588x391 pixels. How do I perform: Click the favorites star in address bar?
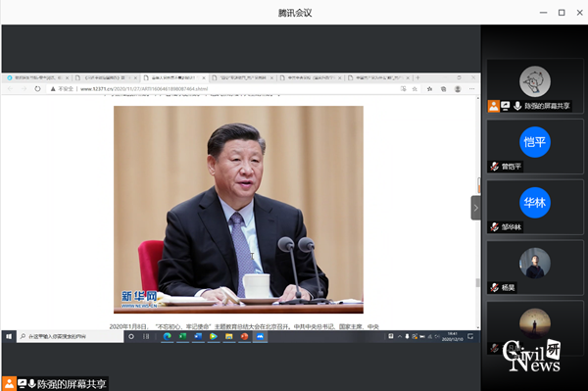[415, 89]
